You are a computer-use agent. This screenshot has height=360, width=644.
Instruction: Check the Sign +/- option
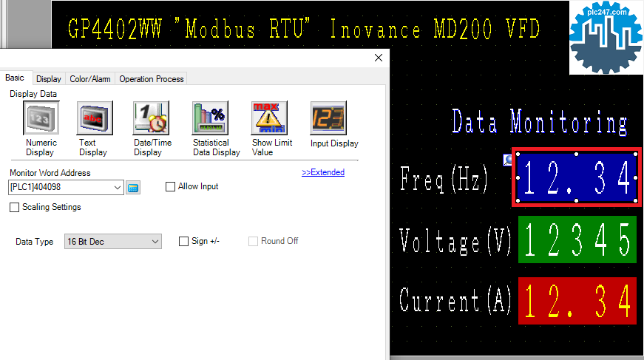183,241
